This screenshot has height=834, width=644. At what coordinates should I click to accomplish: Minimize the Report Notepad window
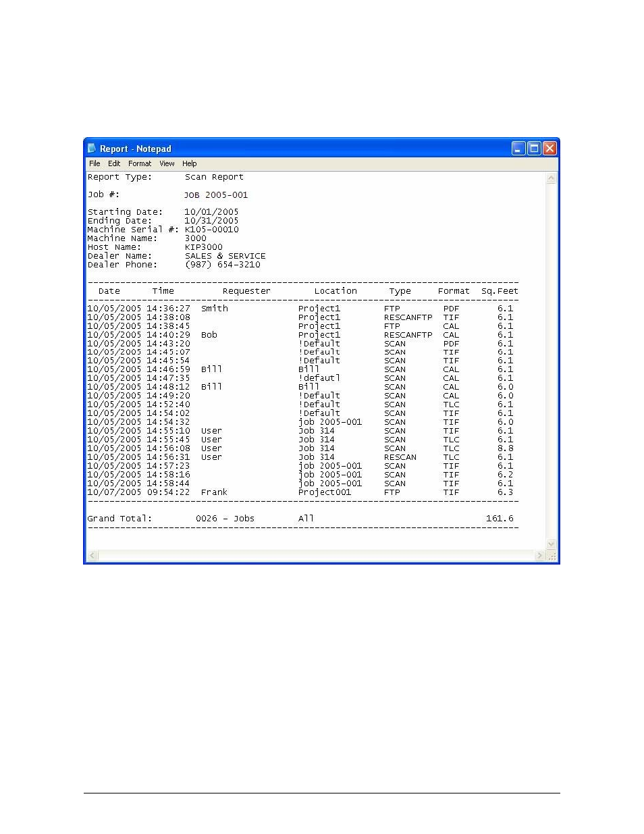point(518,149)
